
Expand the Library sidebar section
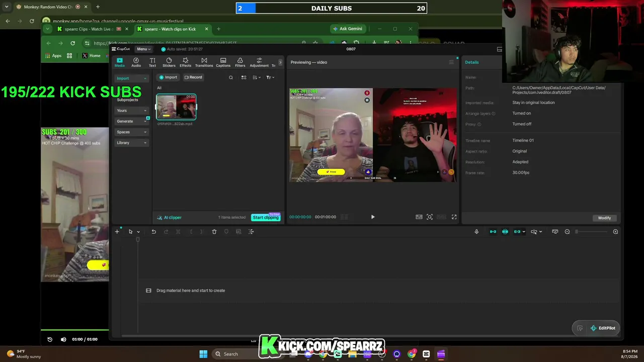131,143
